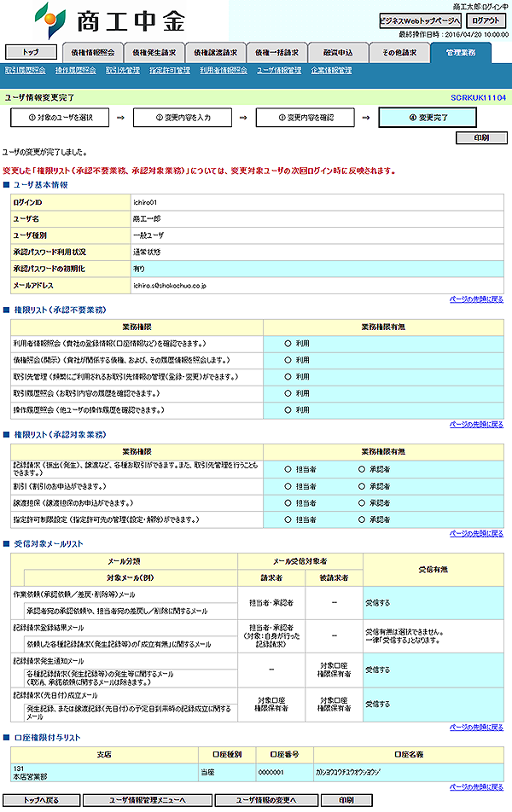The width and height of the screenshot is (512, 812).
Task: Select 利用 radio for 取引履歴照会 permission
Action: click(288, 393)
